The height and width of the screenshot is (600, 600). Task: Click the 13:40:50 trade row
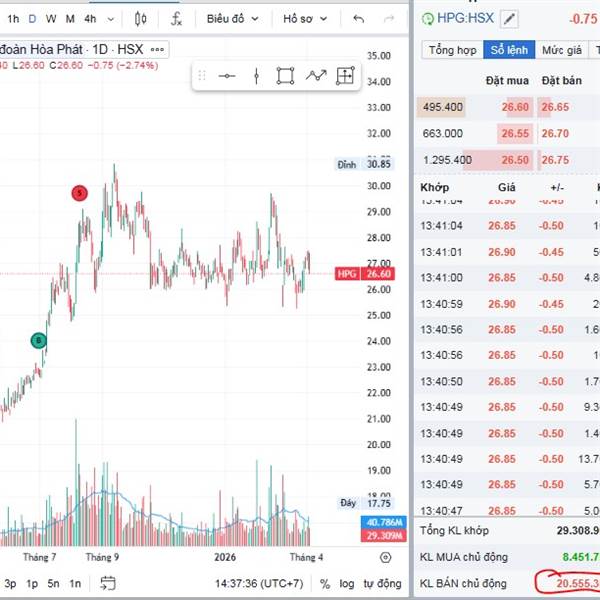coord(507,382)
